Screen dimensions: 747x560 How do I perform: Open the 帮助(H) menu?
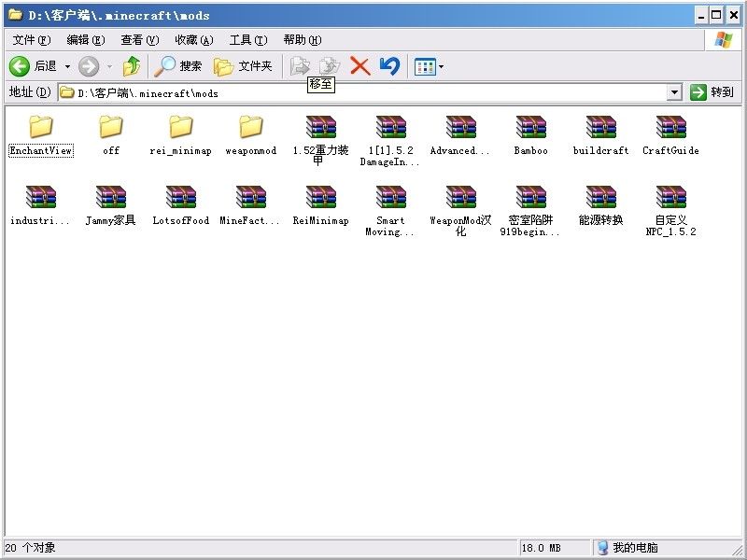(x=303, y=40)
